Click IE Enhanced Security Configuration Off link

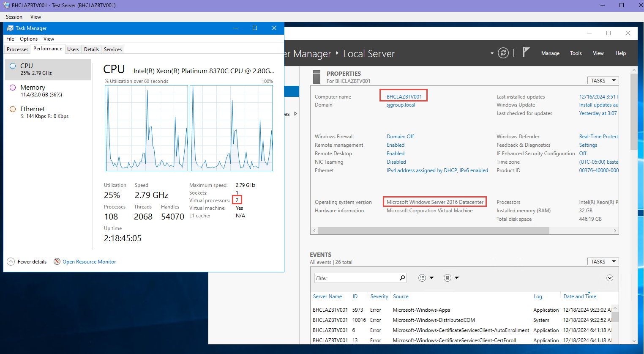point(583,154)
